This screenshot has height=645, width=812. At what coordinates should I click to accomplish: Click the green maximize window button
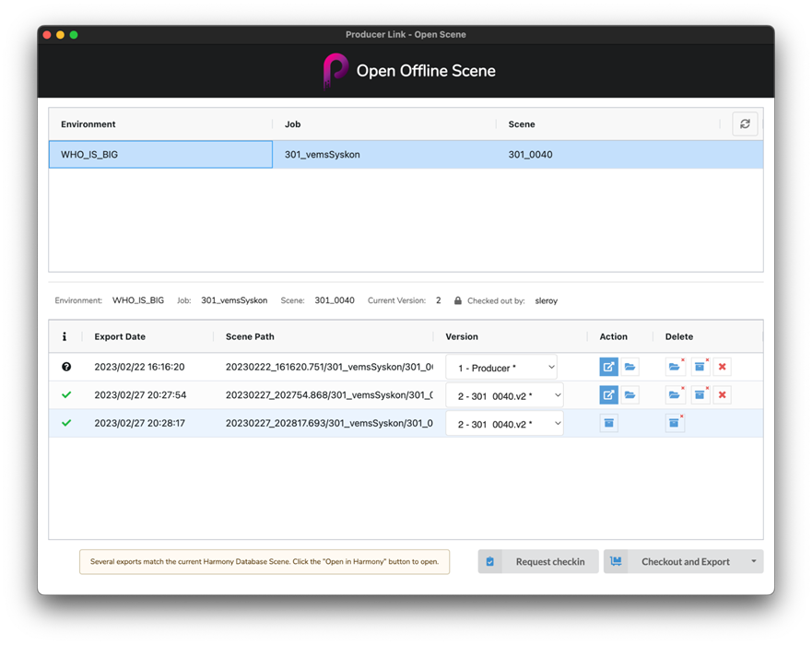click(74, 35)
